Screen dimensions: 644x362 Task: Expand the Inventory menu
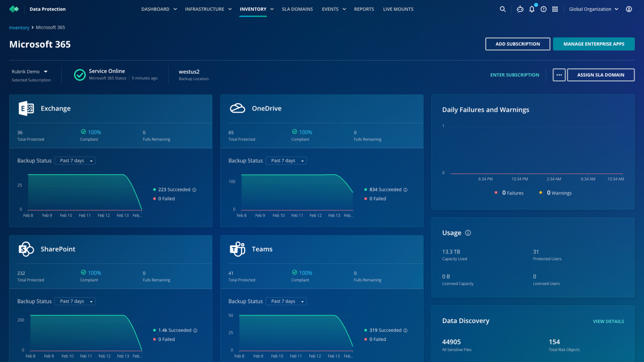(x=257, y=9)
